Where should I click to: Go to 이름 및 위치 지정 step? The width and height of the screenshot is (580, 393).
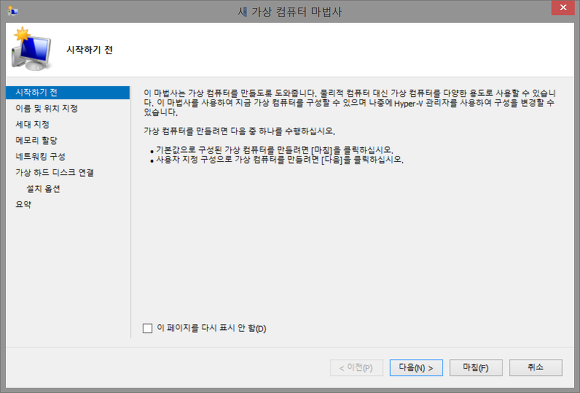coord(47,108)
